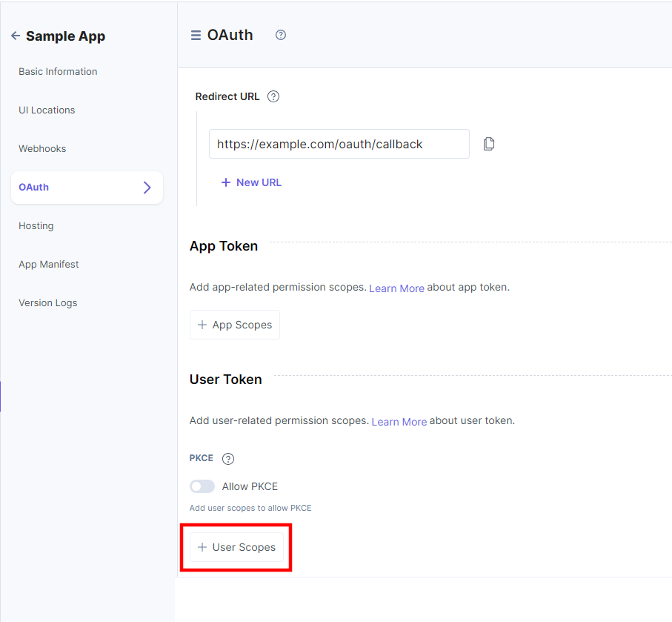Screen dimensions: 672x622
Task: View Version Logs in the sidebar
Action: pos(48,303)
